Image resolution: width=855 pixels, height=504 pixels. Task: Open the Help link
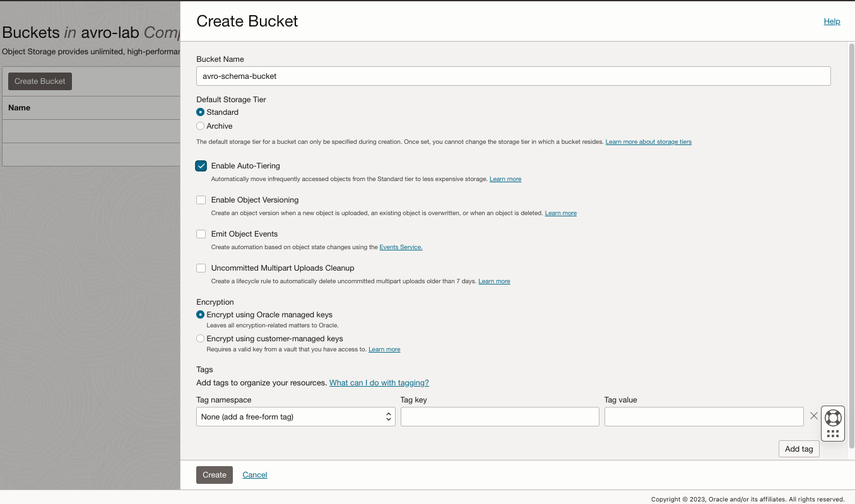coord(832,21)
